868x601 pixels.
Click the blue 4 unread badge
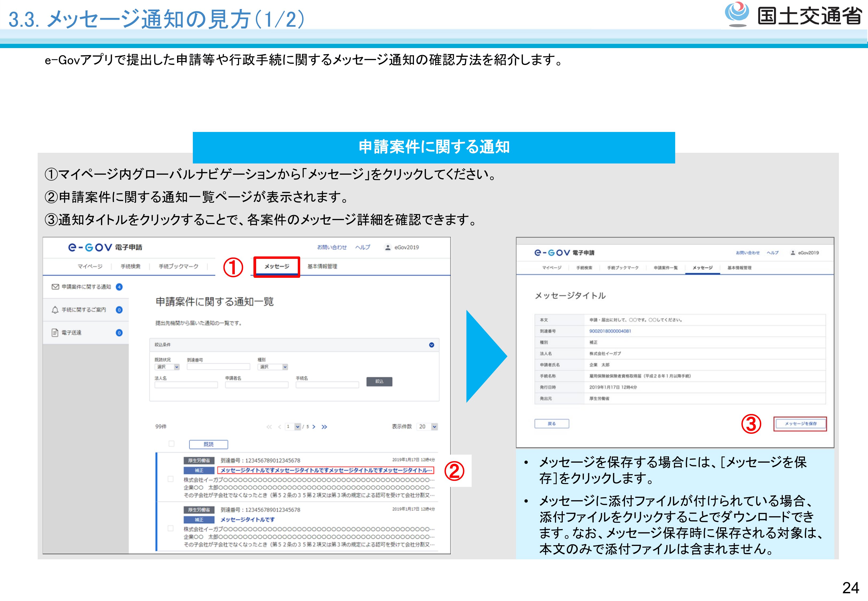(x=119, y=287)
